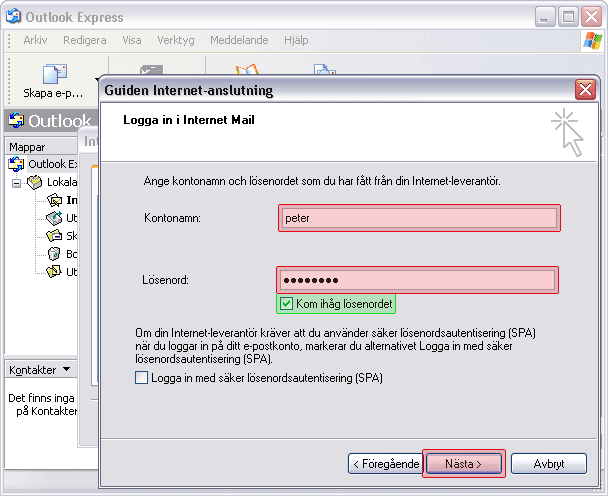This screenshot has width=608, height=496.
Task: Click into the Kontonamn text field
Action: tap(418, 217)
